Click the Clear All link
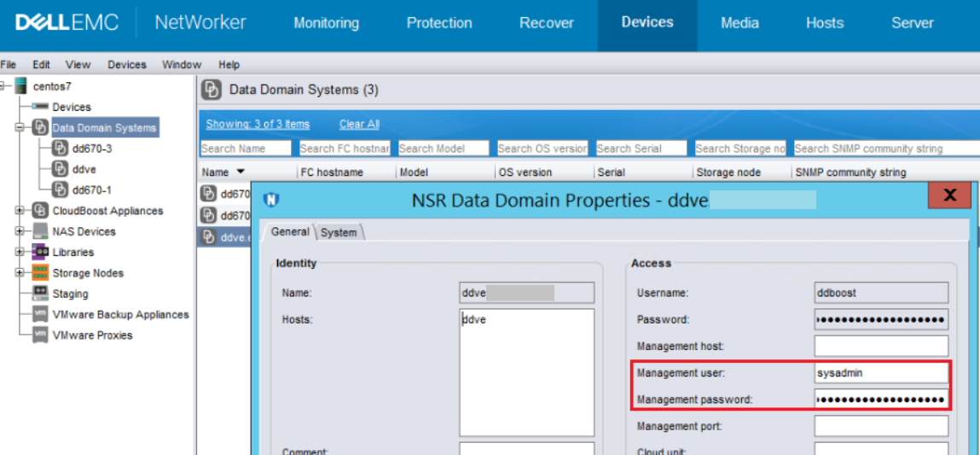 point(359,124)
